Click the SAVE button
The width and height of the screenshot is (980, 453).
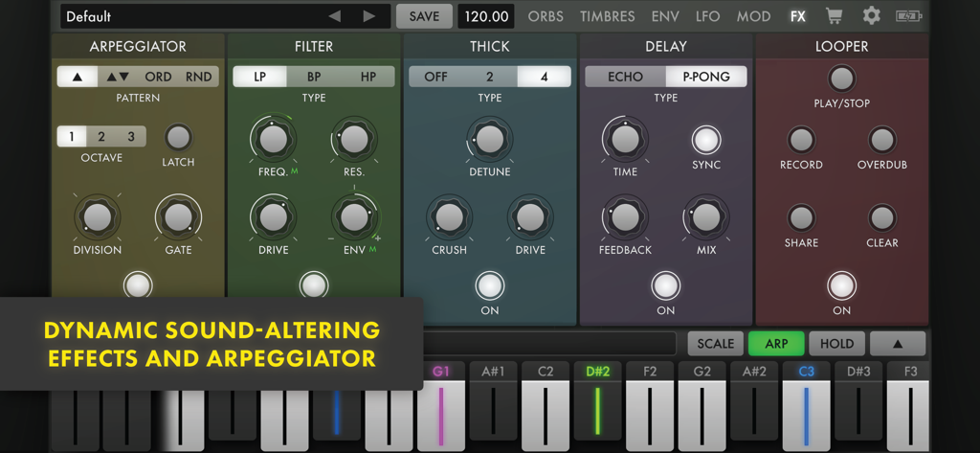[x=424, y=16]
